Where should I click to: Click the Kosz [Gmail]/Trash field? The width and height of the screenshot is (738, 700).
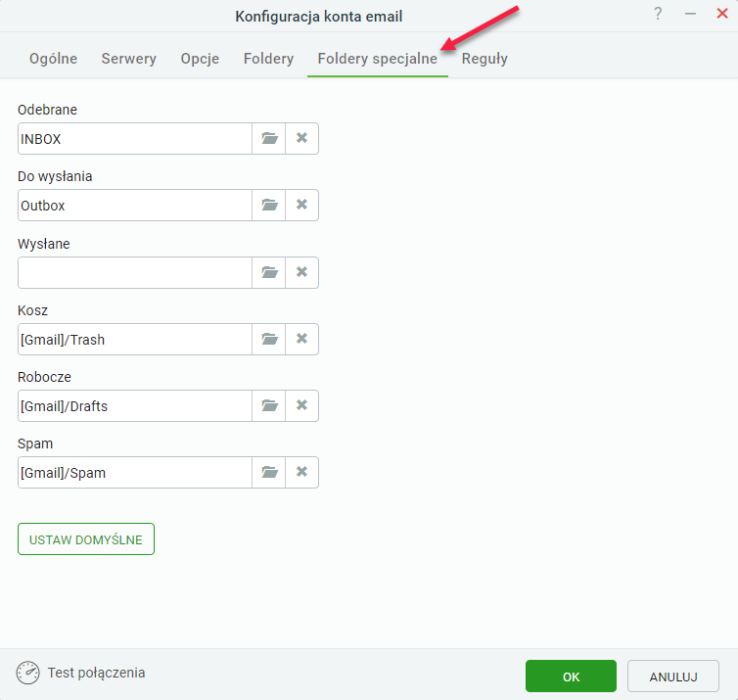pos(135,339)
